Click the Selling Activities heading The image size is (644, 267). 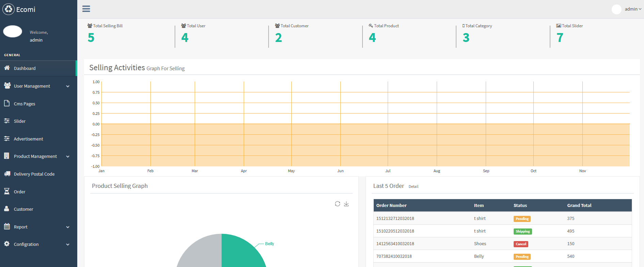pos(117,68)
